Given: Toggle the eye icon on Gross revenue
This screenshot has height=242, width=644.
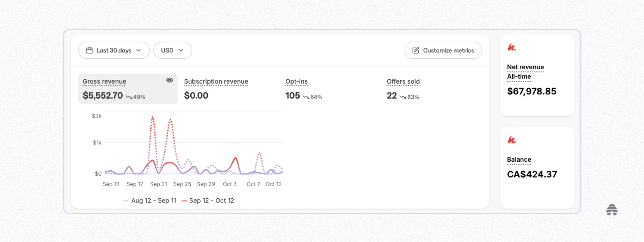Looking at the screenshot, I should coord(170,80).
